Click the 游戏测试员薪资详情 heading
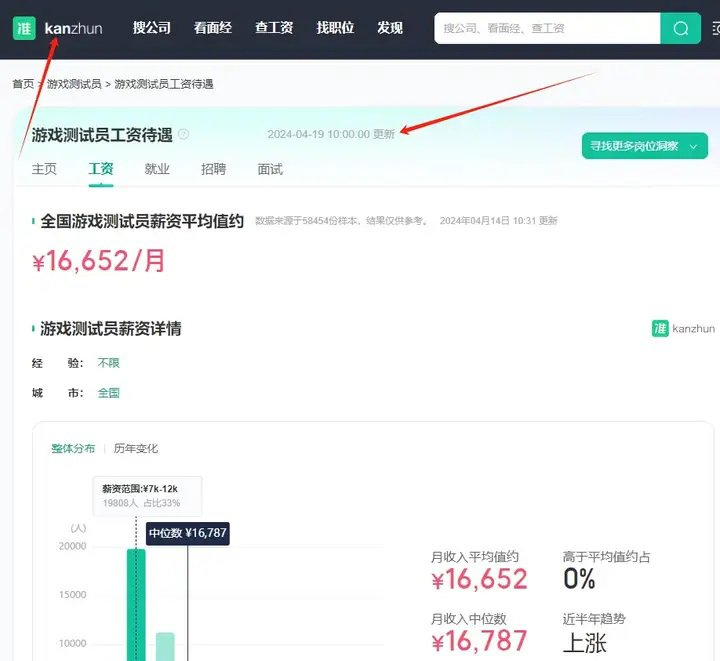720x661 pixels. tap(111, 329)
